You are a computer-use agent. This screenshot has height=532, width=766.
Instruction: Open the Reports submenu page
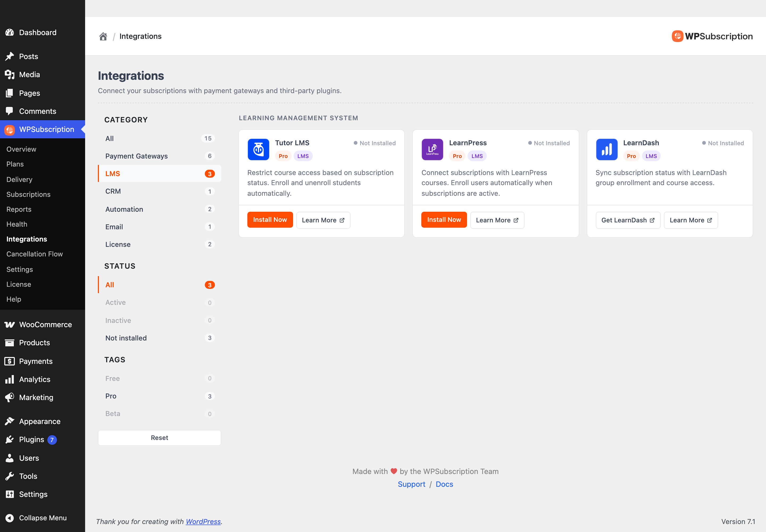(19, 209)
